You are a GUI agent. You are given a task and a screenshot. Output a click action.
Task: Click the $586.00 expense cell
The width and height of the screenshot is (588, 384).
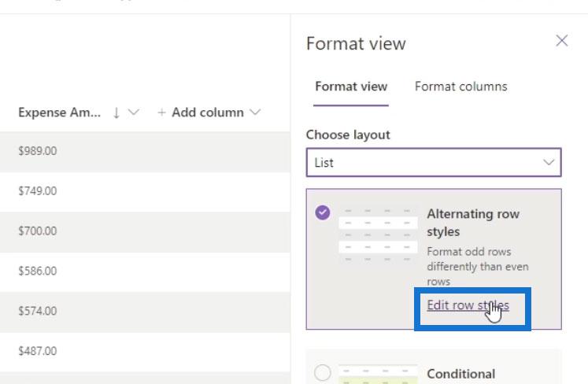coord(38,271)
